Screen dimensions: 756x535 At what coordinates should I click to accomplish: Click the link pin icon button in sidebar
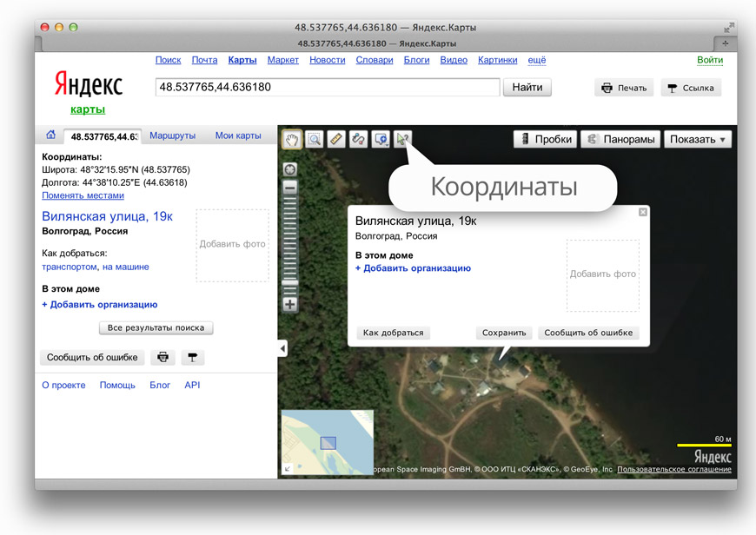coord(192,357)
